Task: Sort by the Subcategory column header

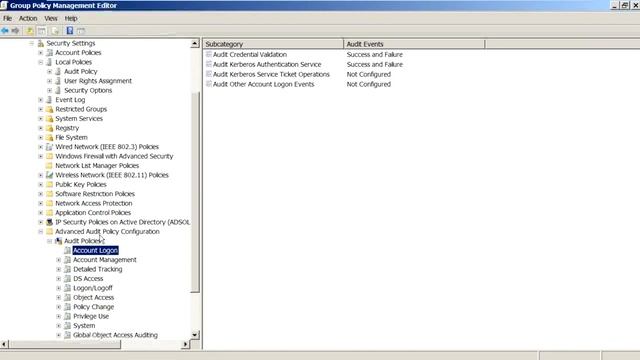Action: [273, 44]
